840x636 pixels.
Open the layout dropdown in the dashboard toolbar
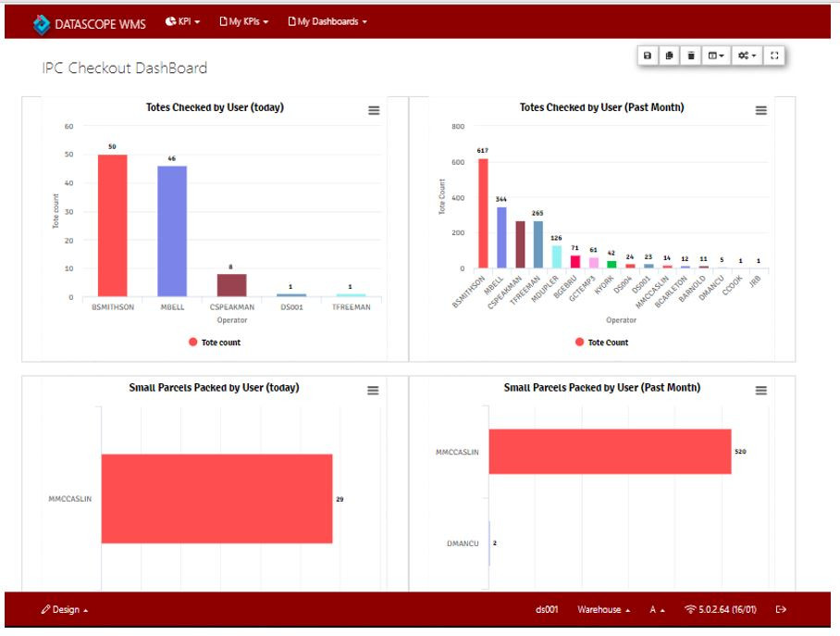(x=717, y=56)
